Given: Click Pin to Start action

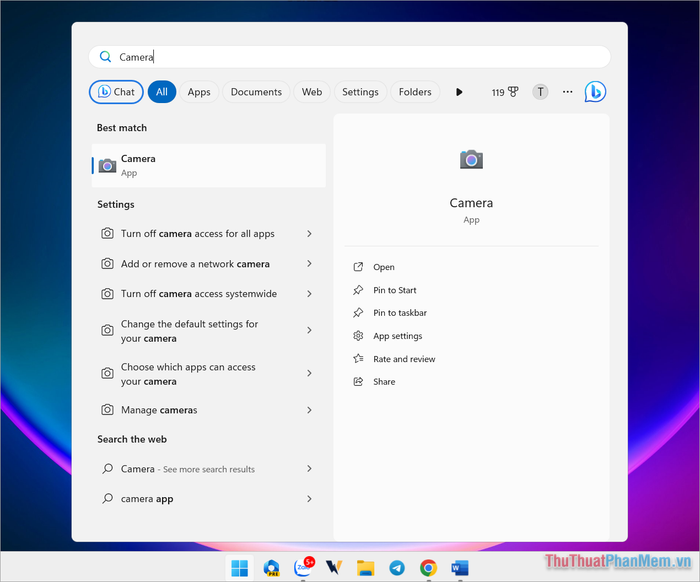Looking at the screenshot, I should tap(395, 290).
